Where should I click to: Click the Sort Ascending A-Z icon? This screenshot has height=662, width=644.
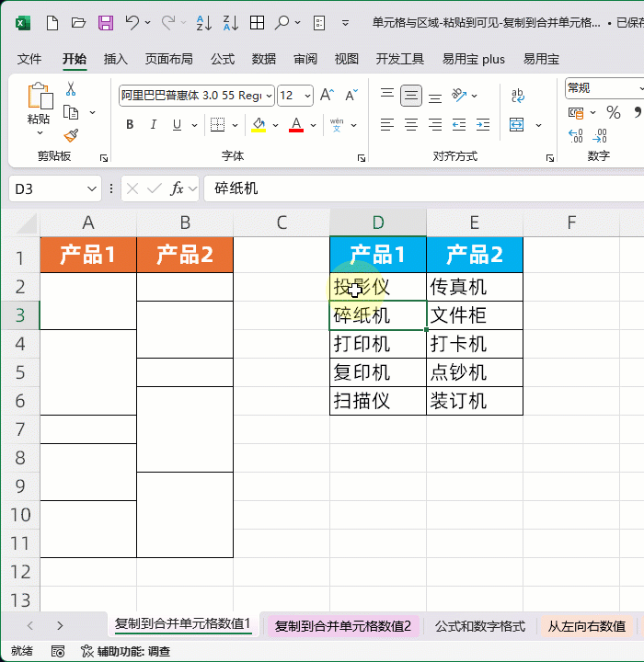[x=204, y=23]
